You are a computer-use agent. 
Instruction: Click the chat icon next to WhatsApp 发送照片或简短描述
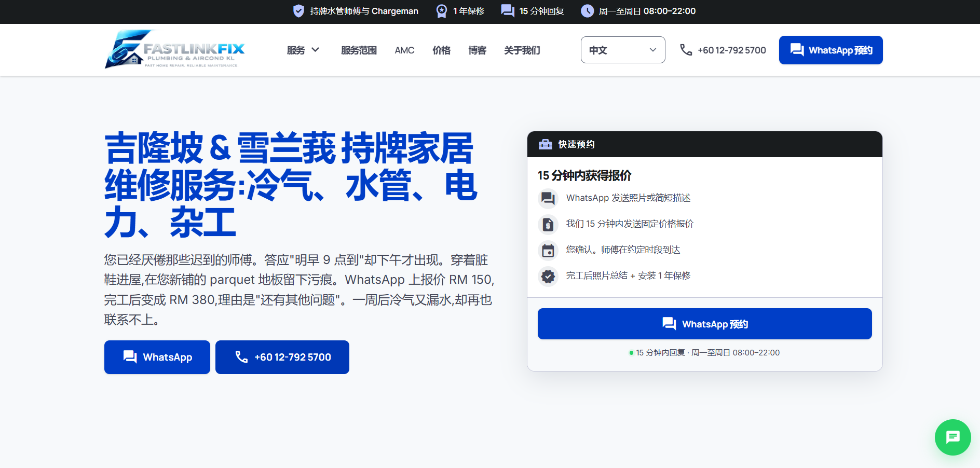(x=548, y=198)
